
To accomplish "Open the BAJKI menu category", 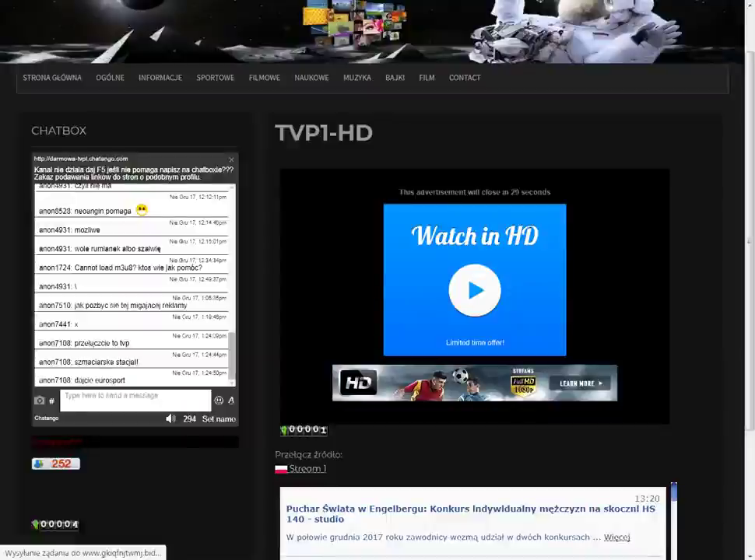I will click(x=395, y=78).
